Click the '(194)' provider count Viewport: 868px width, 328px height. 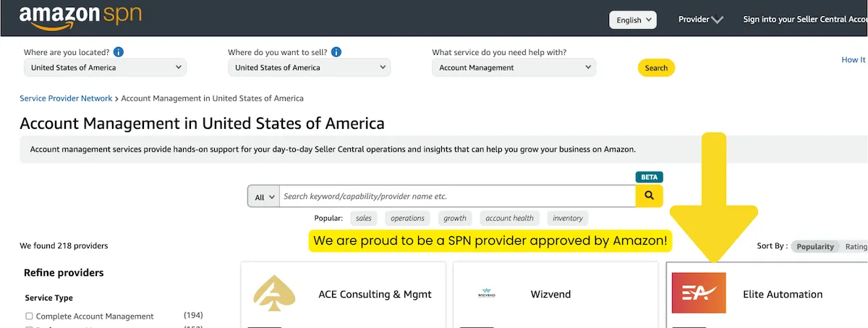[193, 315]
